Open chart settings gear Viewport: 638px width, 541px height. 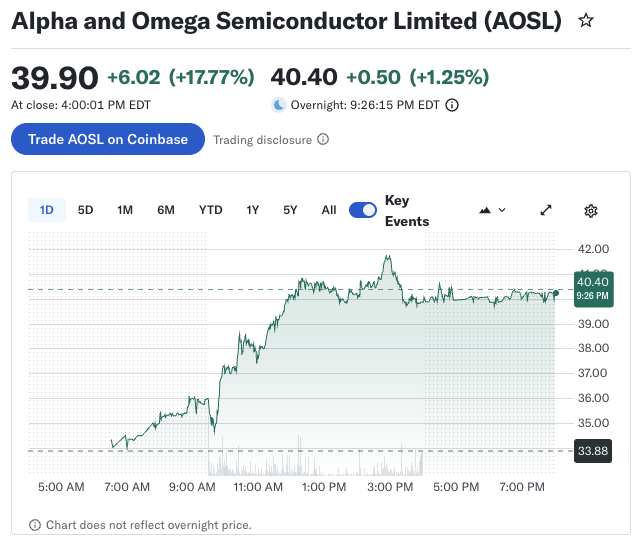click(591, 211)
